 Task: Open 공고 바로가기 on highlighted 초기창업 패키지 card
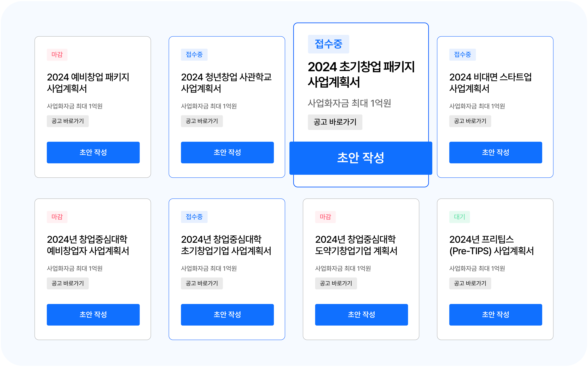coord(335,122)
